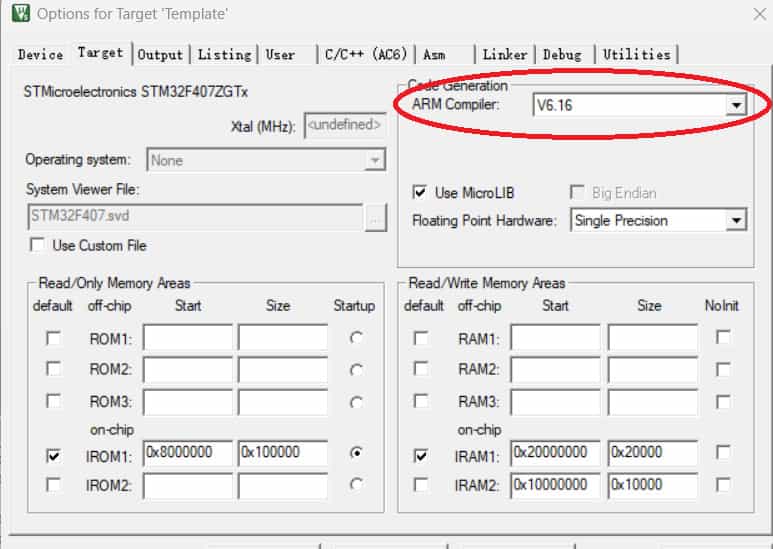Click IRAM2 Size field 0x10000

653,485
